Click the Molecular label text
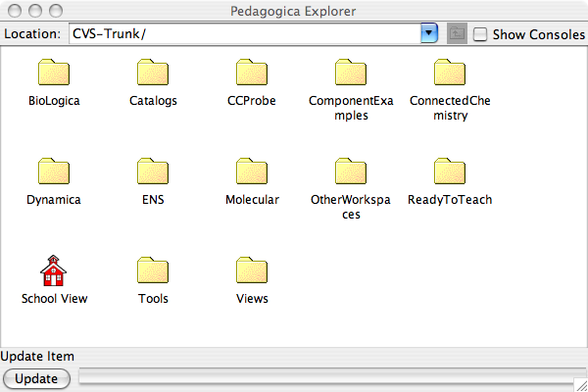Viewport: 588px width, 392px height. coord(252,200)
